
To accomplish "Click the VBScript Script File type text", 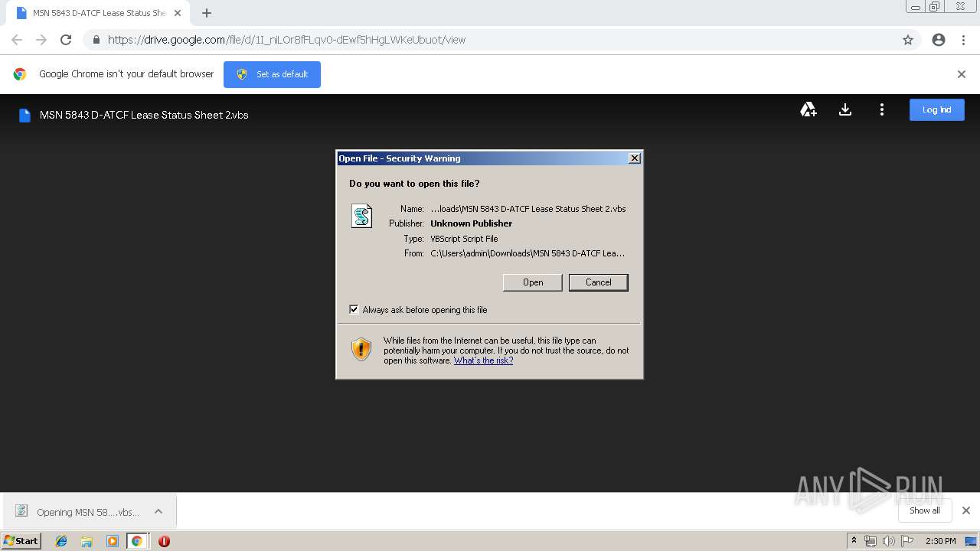I will 464,239.
